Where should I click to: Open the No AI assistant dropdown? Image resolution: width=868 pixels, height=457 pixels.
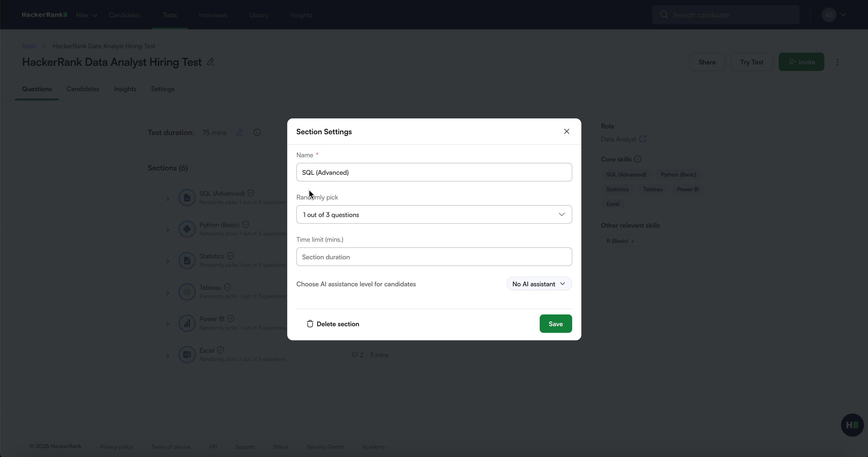point(539,284)
